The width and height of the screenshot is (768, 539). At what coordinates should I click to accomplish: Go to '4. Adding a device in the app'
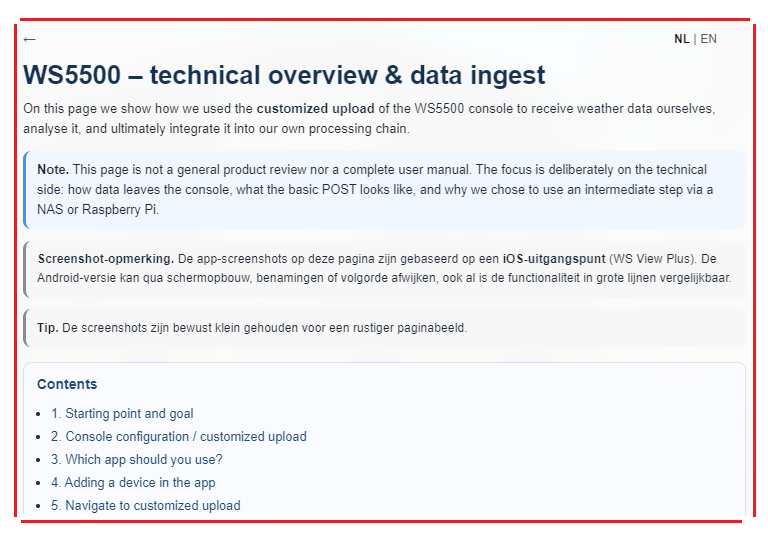point(133,483)
